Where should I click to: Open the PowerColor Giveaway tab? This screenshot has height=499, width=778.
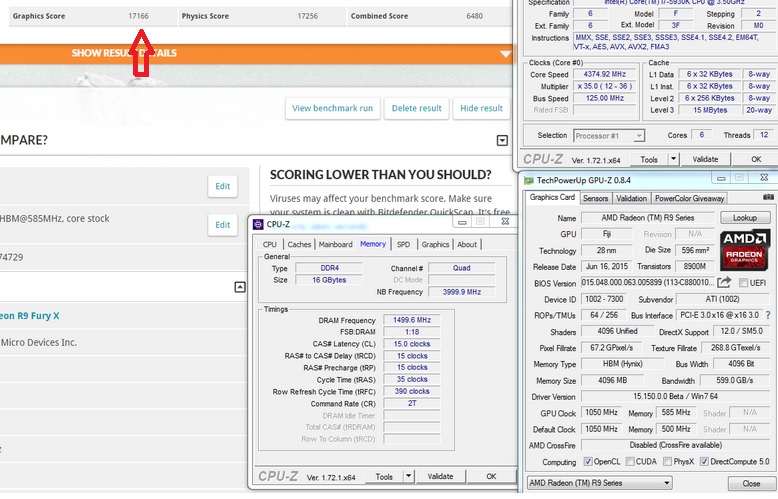pyautogui.click(x=689, y=198)
